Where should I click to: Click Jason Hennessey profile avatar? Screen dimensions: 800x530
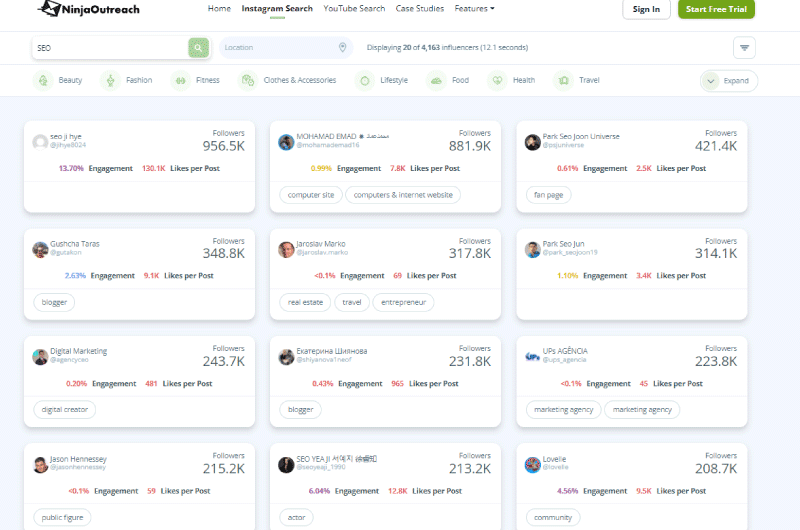click(x=40, y=465)
